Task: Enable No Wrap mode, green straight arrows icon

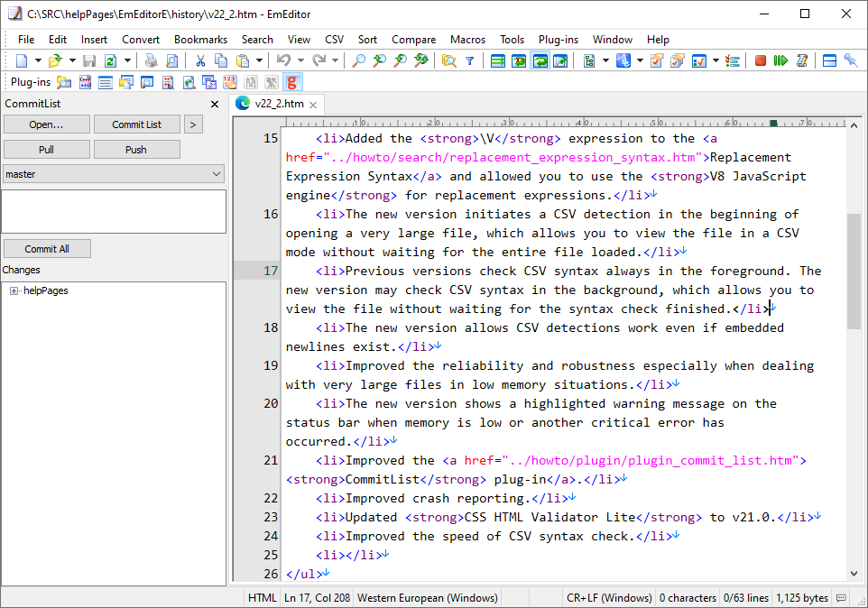Action: point(498,60)
